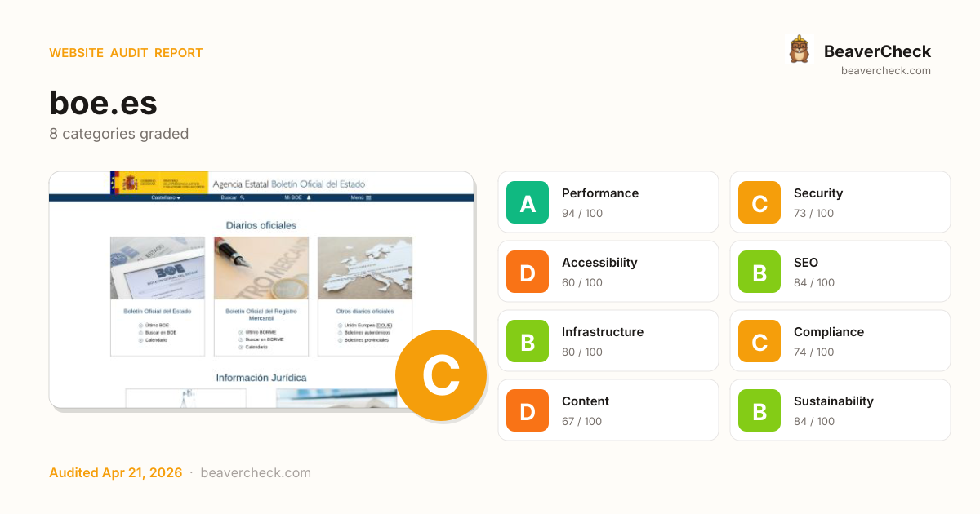Click the B SEO grade badge
980x514 pixels.
coord(759,272)
